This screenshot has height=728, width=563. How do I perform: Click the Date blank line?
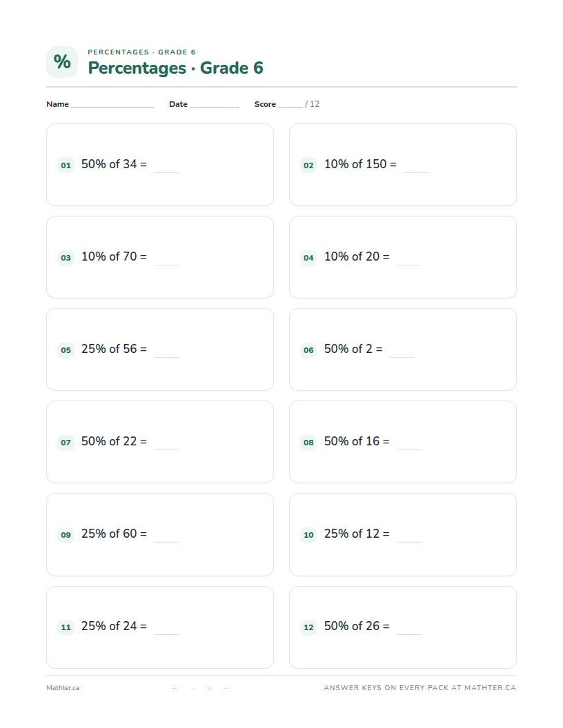pos(214,106)
